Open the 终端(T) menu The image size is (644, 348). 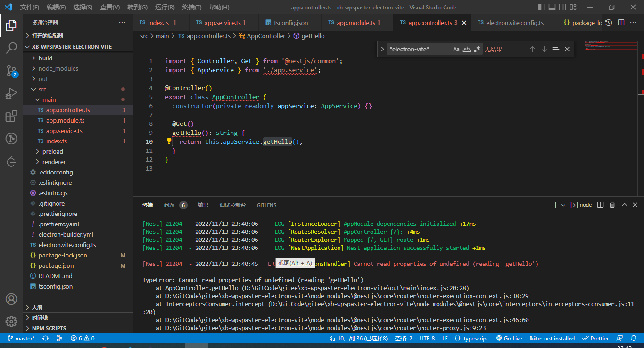point(191,8)
